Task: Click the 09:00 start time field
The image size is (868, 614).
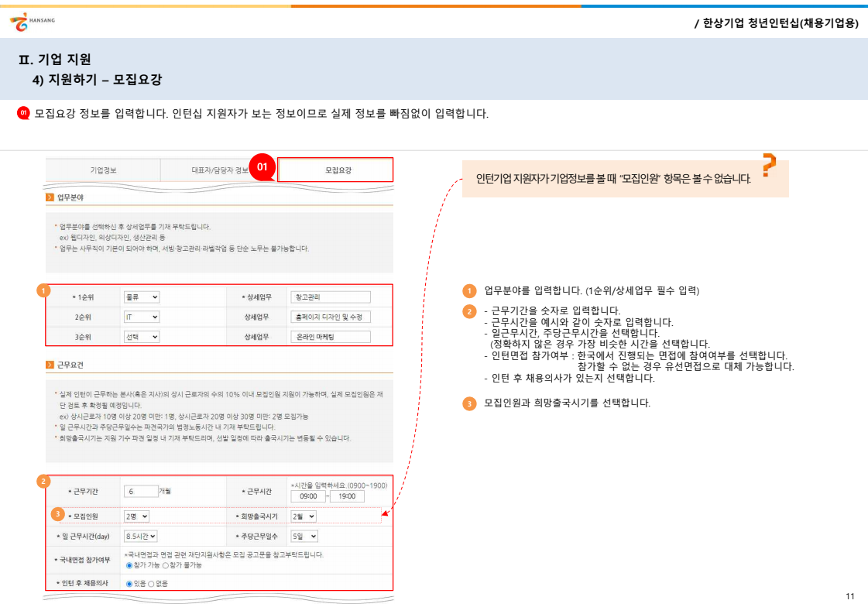Action: (307, 496)
